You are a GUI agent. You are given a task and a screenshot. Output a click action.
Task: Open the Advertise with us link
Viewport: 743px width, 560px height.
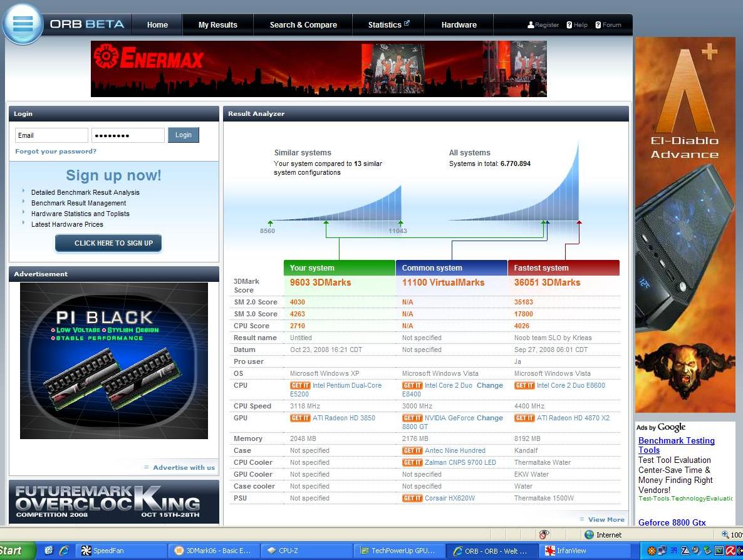(184, 467)
